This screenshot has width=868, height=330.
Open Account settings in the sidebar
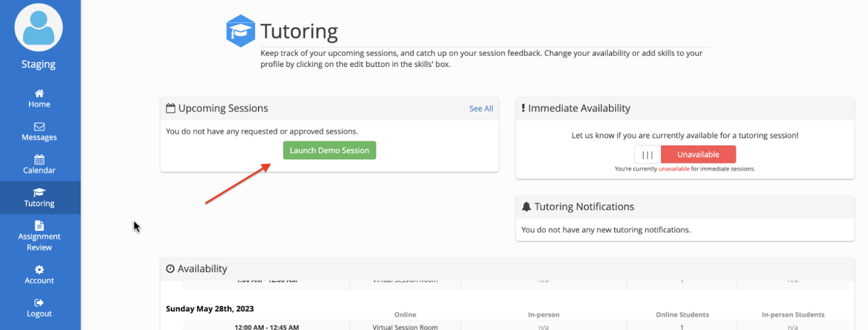(x=39, y=275)
